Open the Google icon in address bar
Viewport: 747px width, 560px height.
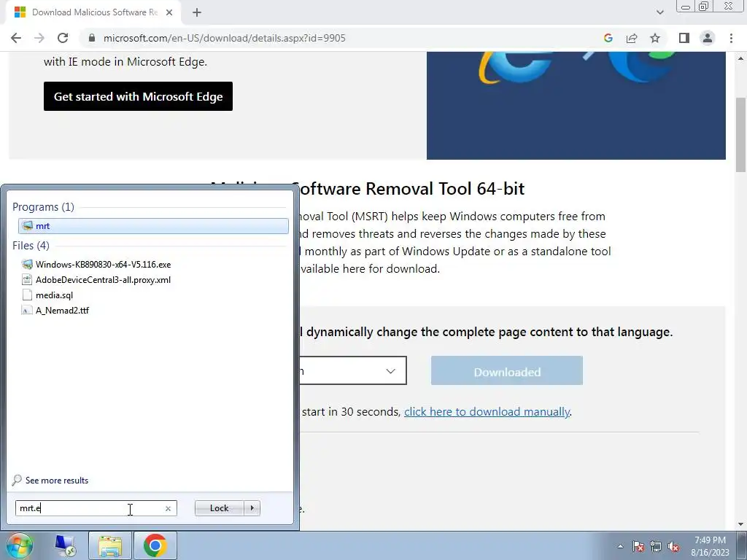[x=608, y=38]
